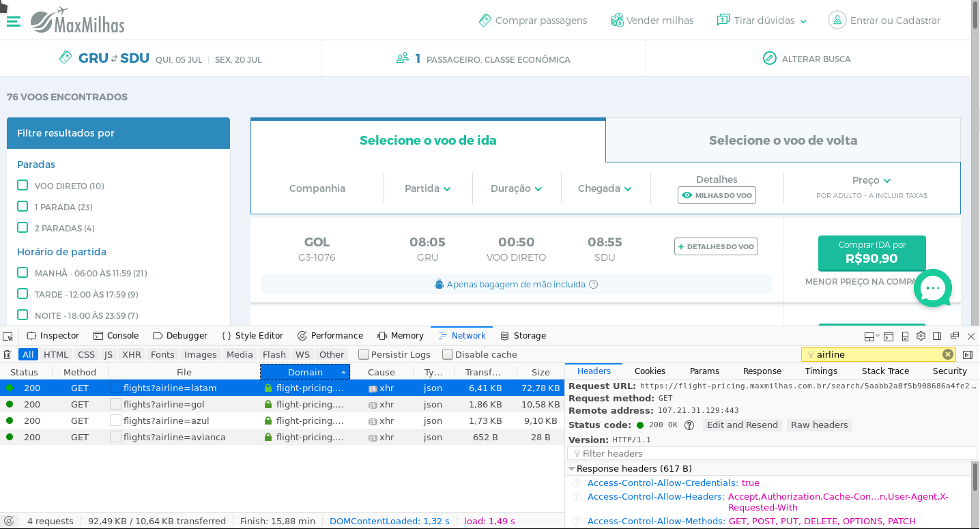Open the Response details tab
Screen dimensions: 980x529
762,371
